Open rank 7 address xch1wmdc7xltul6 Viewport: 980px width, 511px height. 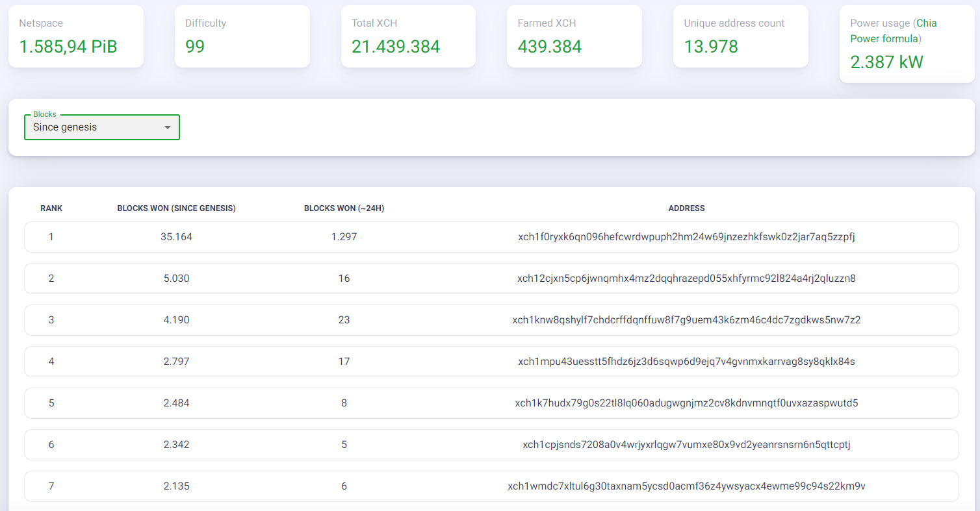click(x=686, y=486)
